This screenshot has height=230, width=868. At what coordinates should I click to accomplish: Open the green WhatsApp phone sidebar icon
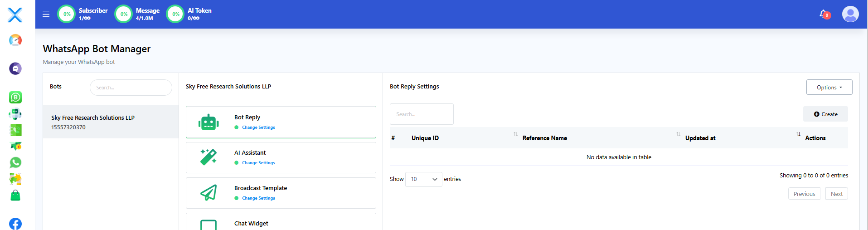(x=15, y=162)
